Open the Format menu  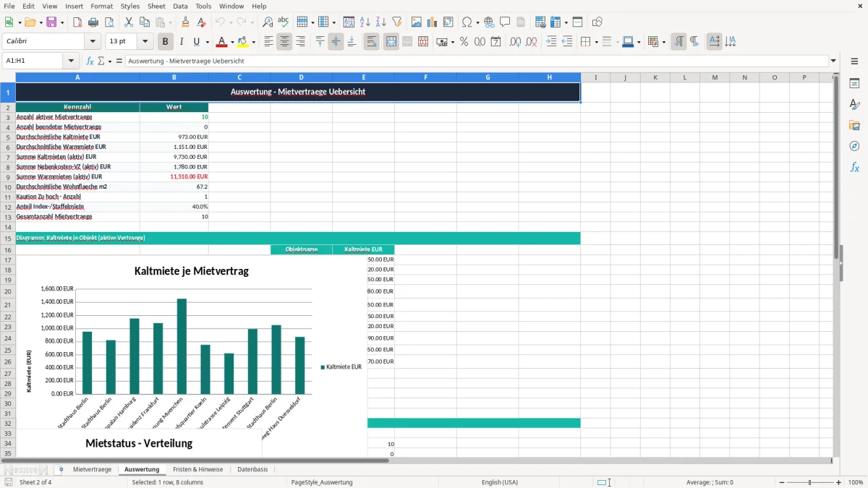pos(102,6)
